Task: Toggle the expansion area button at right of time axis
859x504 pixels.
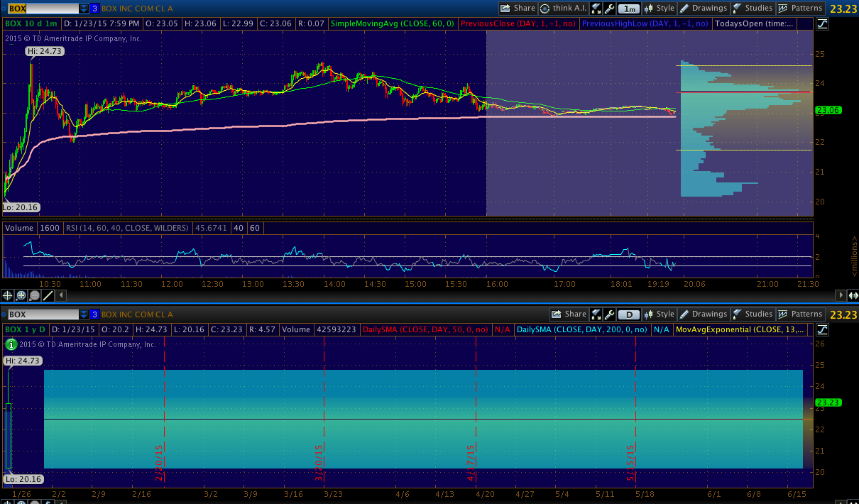Action: click(853, 295)
